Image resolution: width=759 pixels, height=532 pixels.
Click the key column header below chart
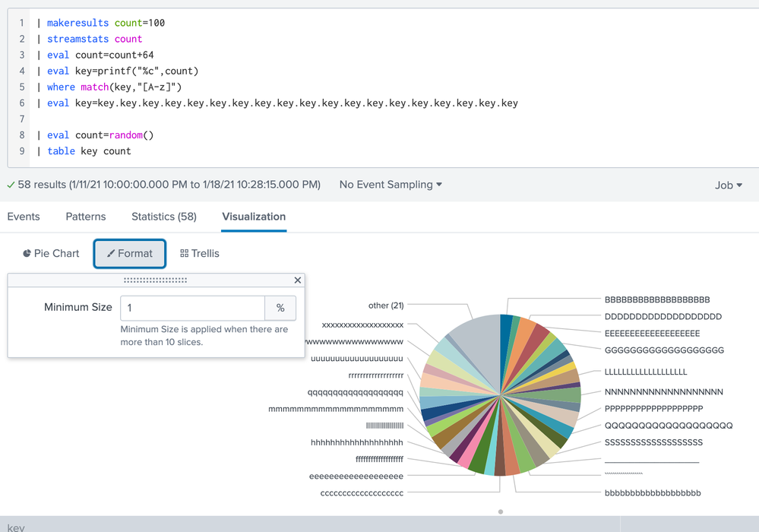click(16, 527)
